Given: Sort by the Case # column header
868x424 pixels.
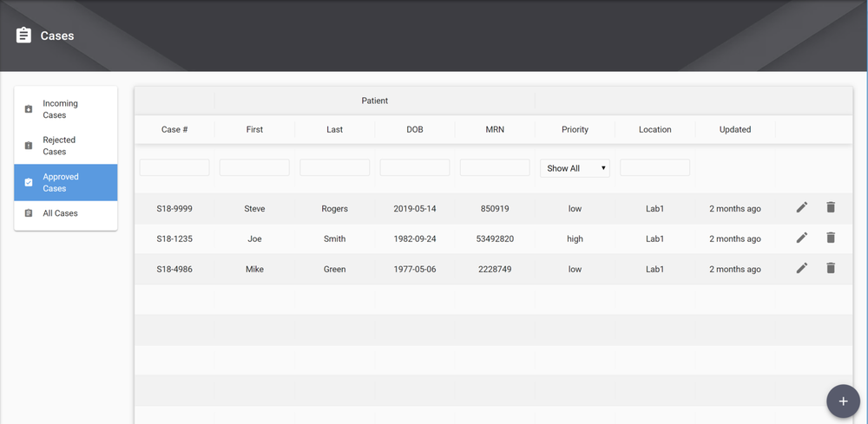Looking at the screenshot, I should click(174, 129).
